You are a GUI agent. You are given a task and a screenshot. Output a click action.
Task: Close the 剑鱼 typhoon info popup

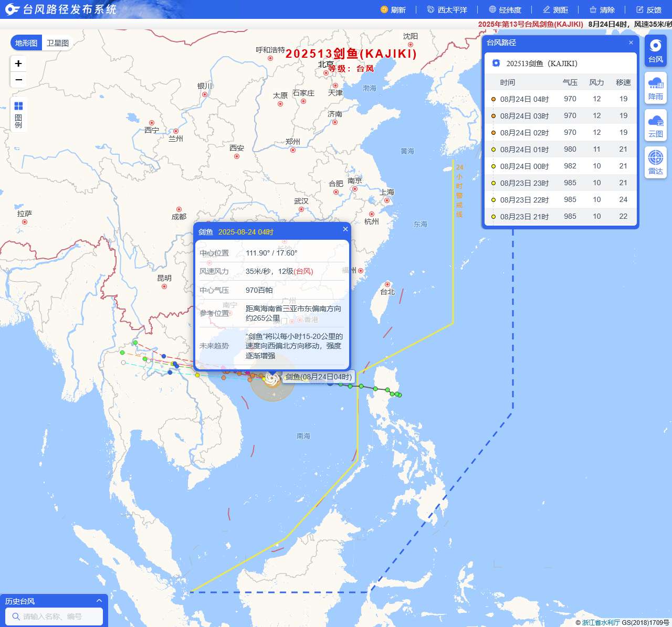click(345, 229)
